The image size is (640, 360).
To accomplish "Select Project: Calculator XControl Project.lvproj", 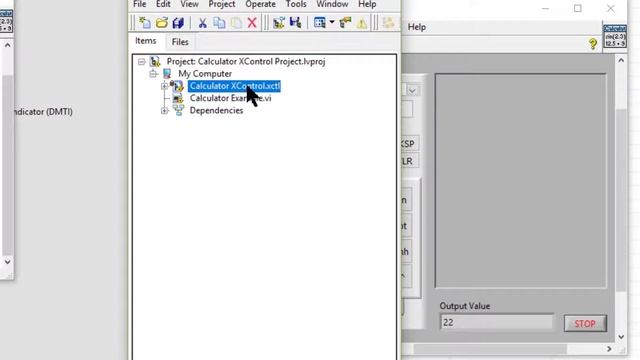I will pos(246,62).
